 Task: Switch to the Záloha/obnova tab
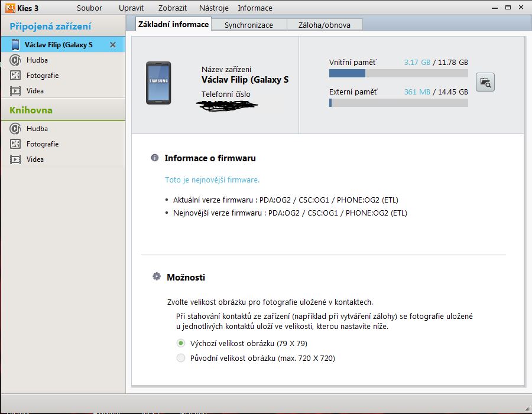[x=325, y=25]
